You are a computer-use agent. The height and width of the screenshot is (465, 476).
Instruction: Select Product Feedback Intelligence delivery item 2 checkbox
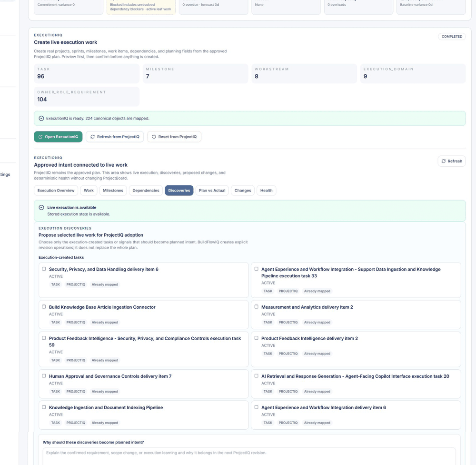point(257,338)
